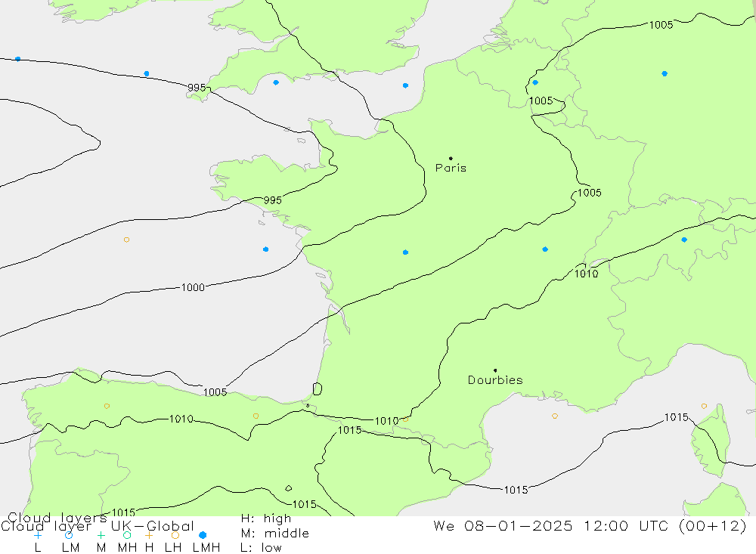Click the blue LMH dot over Switzerland
Viewport: 756px width, 554px height.
pyautogui.click(x=684, y=240)
